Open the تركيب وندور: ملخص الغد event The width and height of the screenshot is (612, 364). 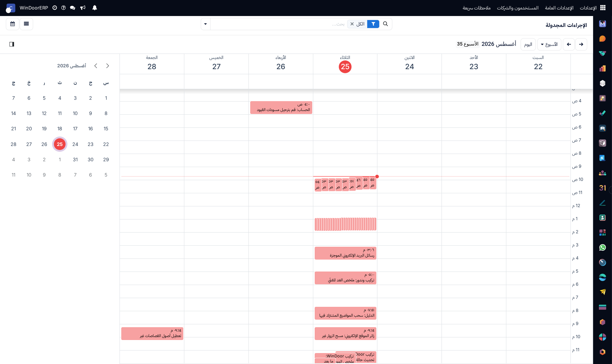(345, 278)
